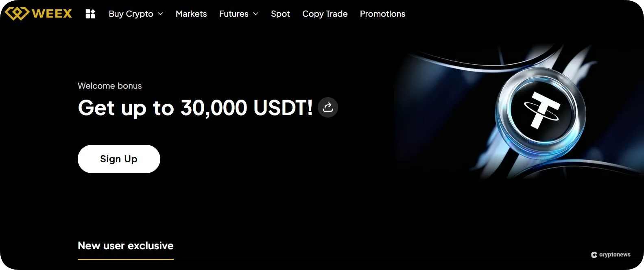
Task: Click the Tether coin graphic
Action: click(541, 111)
